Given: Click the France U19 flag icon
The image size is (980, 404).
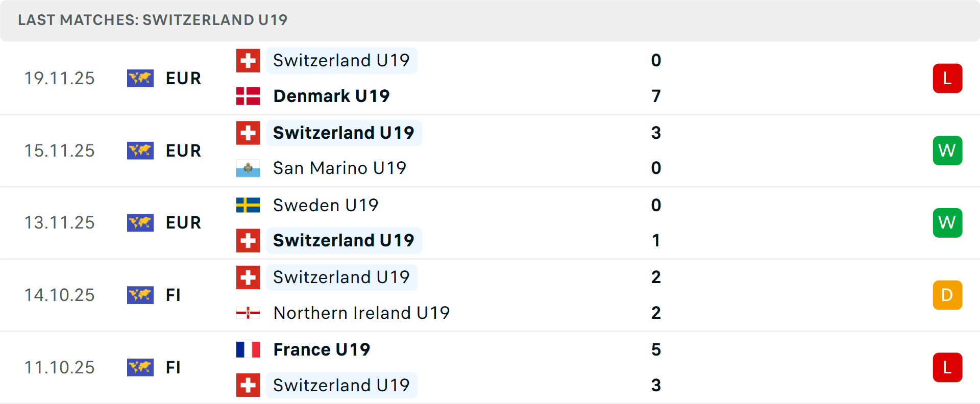Looking at the screenshot, I should [248, 349].
